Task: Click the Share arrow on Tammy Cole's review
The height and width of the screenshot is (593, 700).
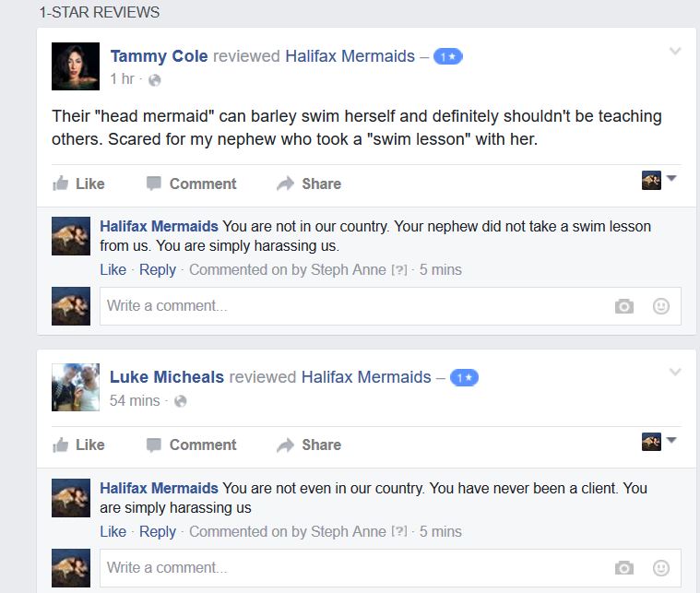Action: coord(285,184)
